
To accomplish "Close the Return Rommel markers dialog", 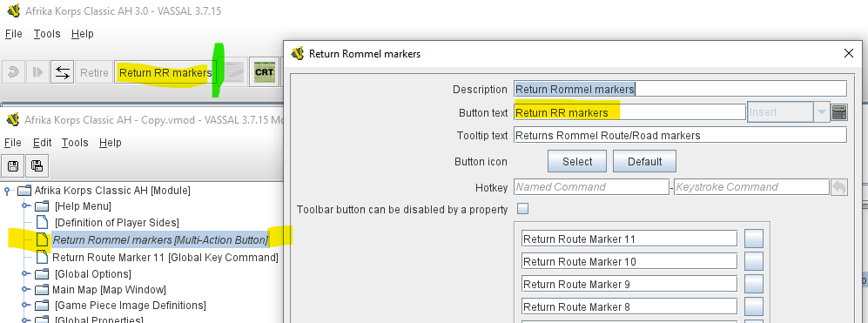I will tap(848, 53).
